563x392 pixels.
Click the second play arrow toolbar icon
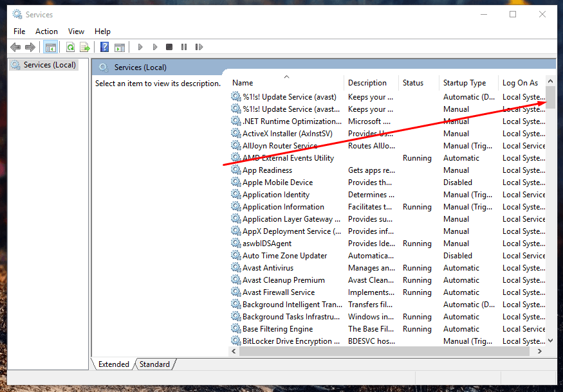(x=155, y=47)
